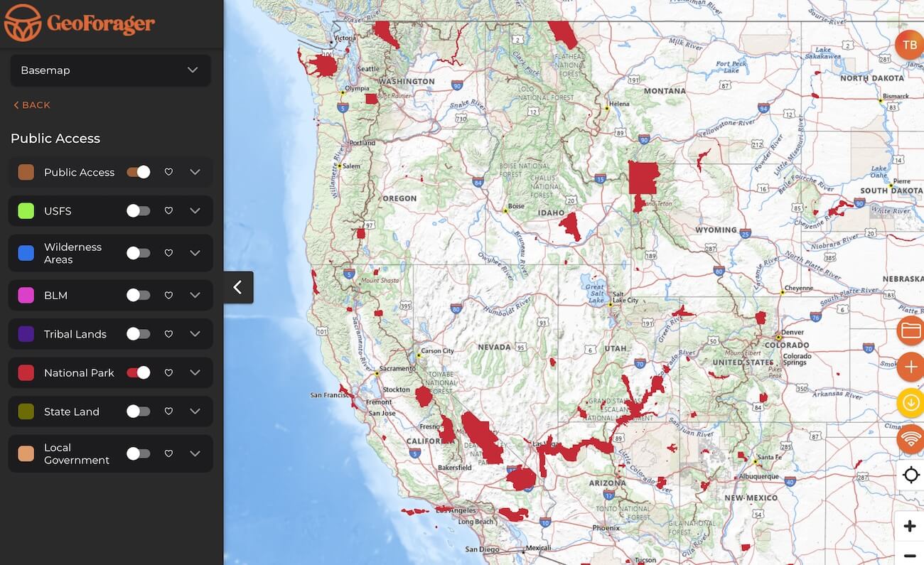The width and height of the screenshot is (924, 565).
Task: Expand the Local Government layer chevron
Action: point(195,453)
